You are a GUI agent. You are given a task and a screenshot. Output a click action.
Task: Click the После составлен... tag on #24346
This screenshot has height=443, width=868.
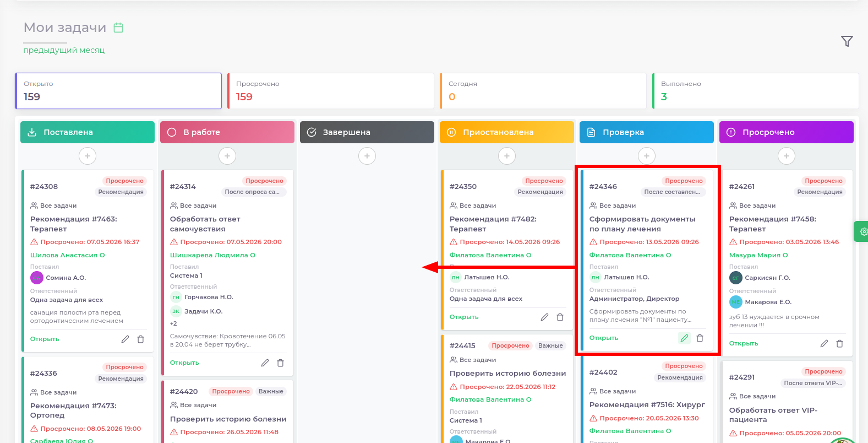tap(672, 192)
